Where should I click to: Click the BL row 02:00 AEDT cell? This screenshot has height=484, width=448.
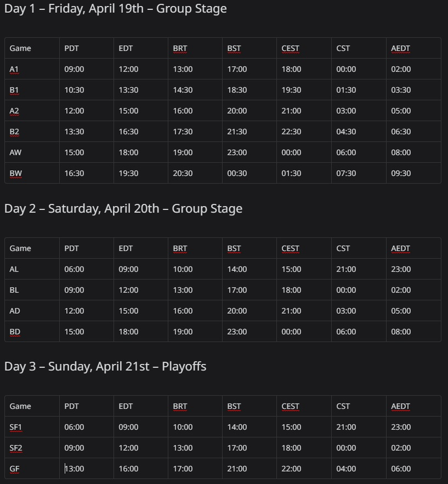tap(414, 290)
